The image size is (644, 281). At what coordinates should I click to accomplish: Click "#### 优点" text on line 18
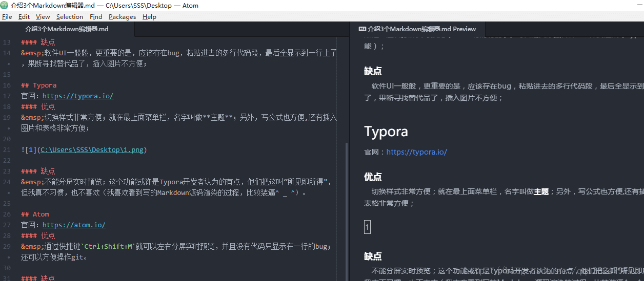click(x=38, y=106)
